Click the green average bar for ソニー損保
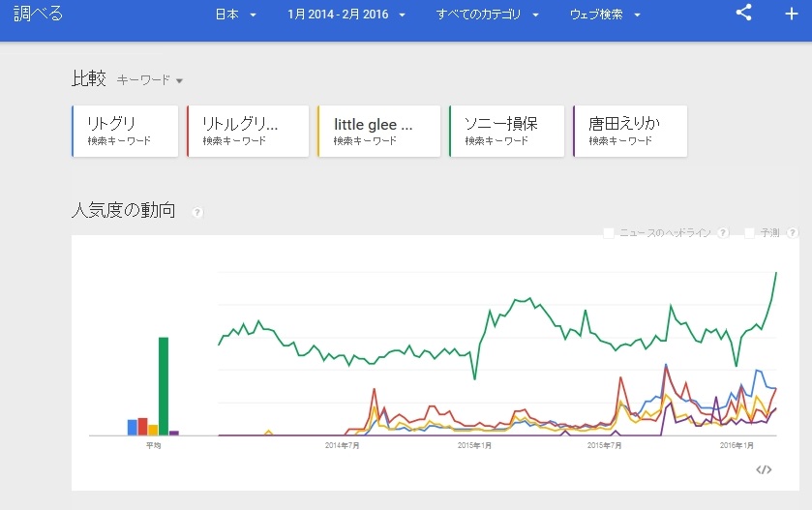 tap(164, 386)
